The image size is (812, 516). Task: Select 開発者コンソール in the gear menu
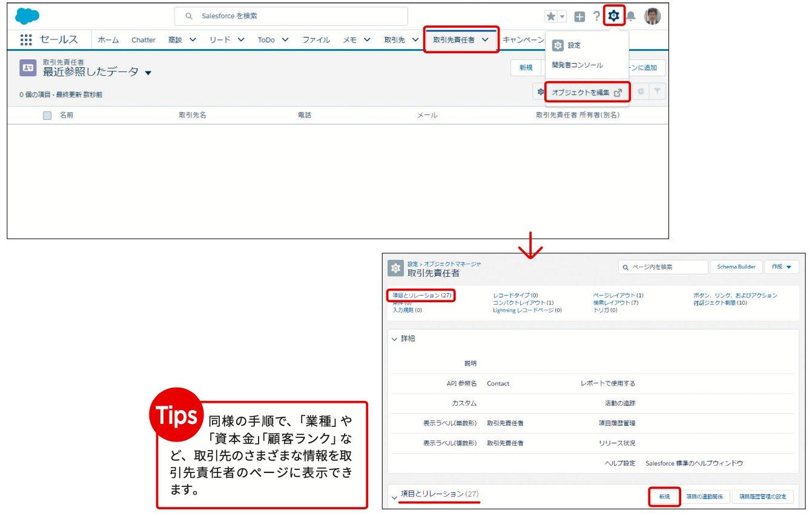pos(578,65)
